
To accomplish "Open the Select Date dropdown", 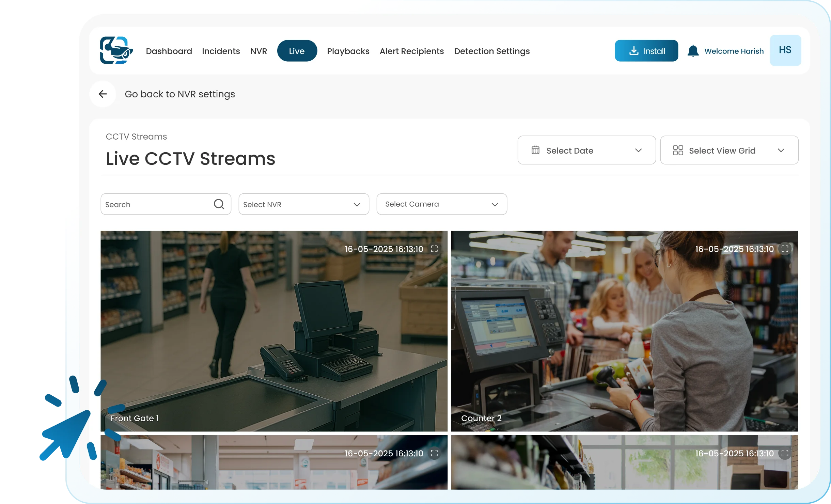I will [586, 150].
